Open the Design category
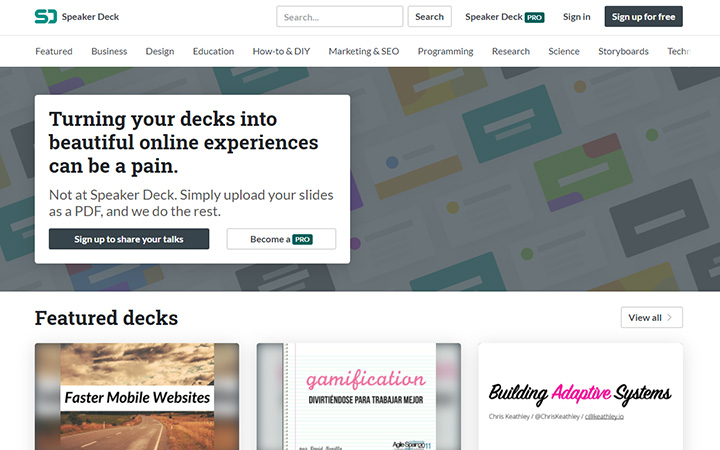720x450 pixels. [159, 51]
